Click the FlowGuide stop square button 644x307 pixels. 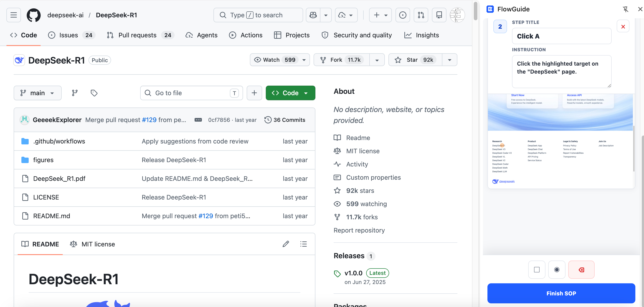[537, 269]
